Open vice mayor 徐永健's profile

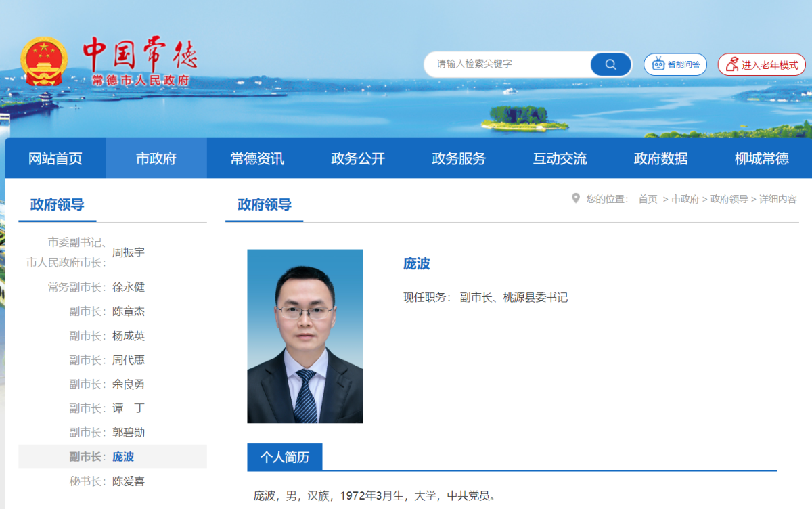click(x=129, y=287)
